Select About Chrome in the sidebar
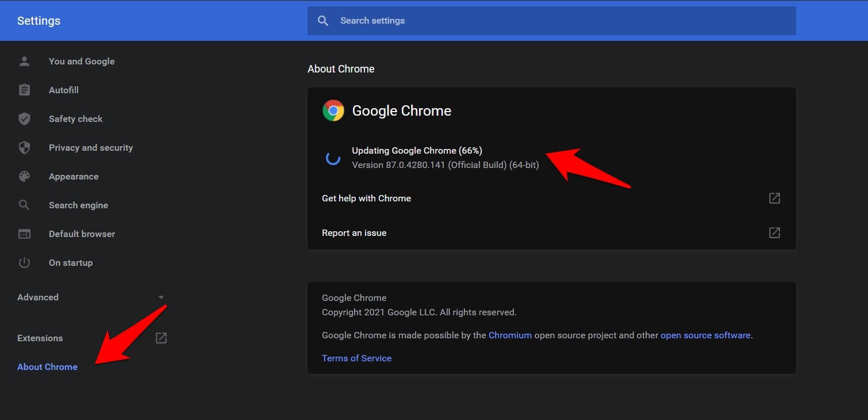 47,366
